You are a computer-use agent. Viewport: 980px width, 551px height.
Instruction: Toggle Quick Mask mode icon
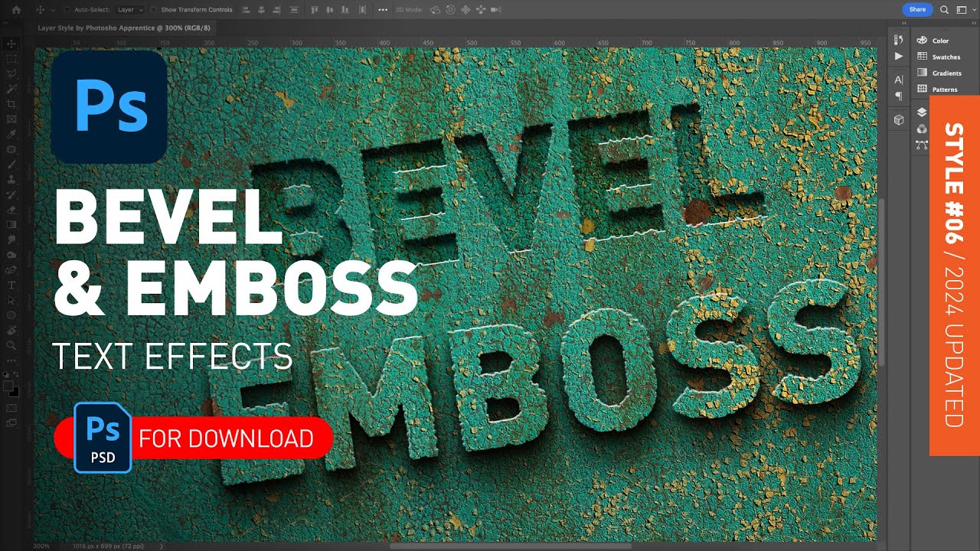click(x=11, y=408)
